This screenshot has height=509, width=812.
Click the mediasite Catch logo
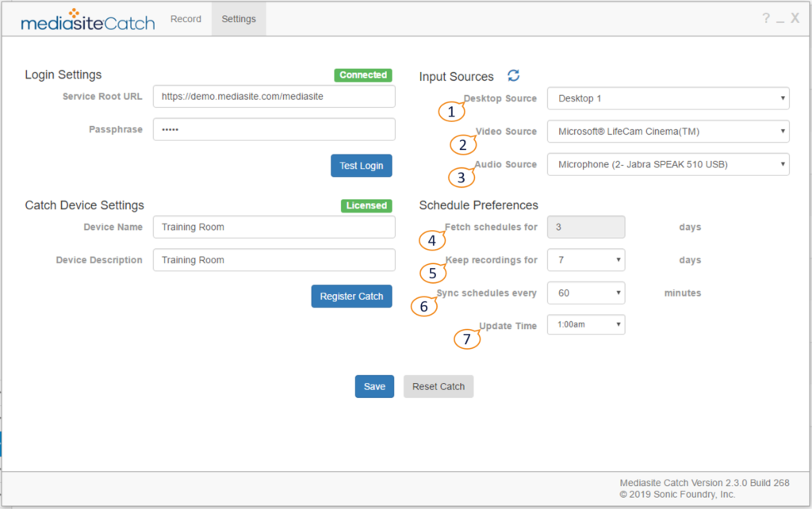click(87, 20)
